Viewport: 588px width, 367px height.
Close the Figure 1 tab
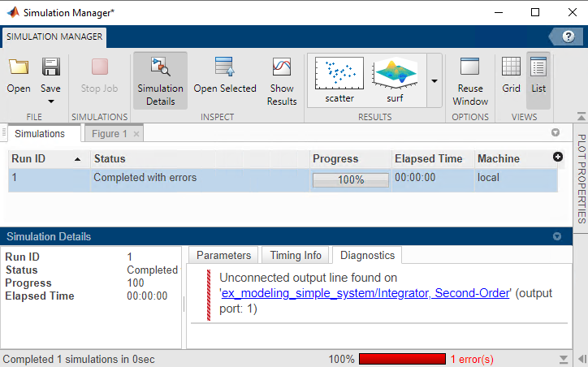[136, 134]
